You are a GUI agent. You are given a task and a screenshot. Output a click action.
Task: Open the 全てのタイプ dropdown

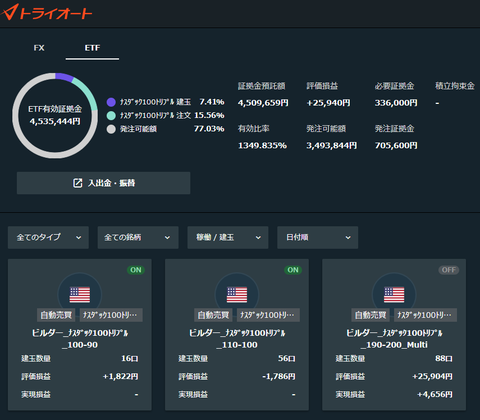click(48, 237)
